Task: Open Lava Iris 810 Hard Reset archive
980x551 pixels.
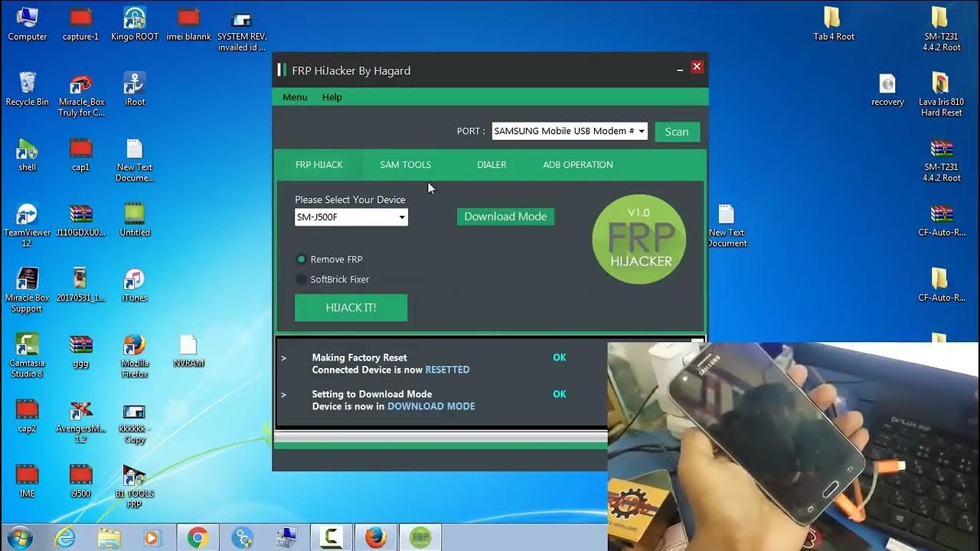Action: coord(941,95)
